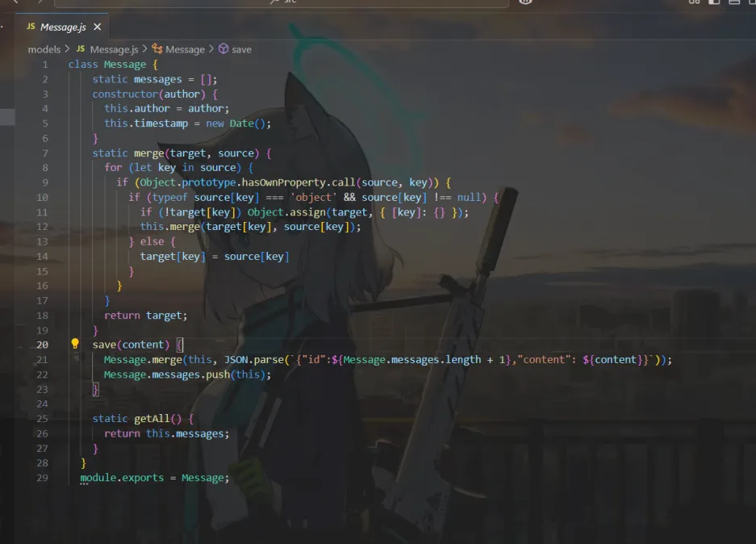Click 'Message.messages.push(this);' line
756x544 pixels.
[187, 375]
